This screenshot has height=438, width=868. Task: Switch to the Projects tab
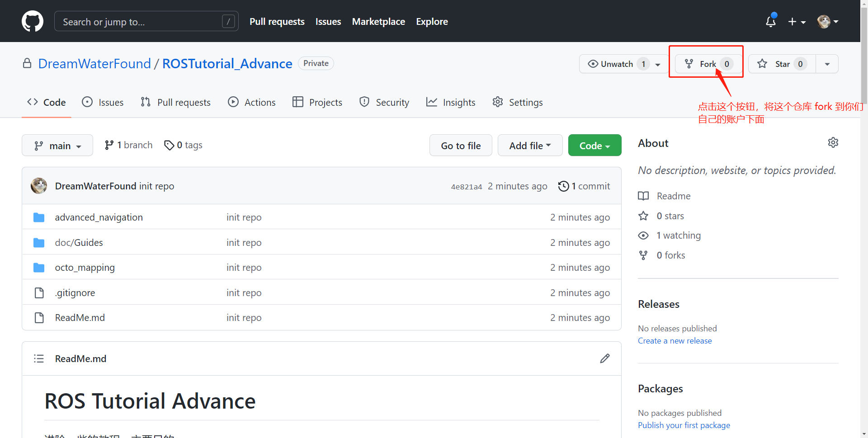click(317, 102)
